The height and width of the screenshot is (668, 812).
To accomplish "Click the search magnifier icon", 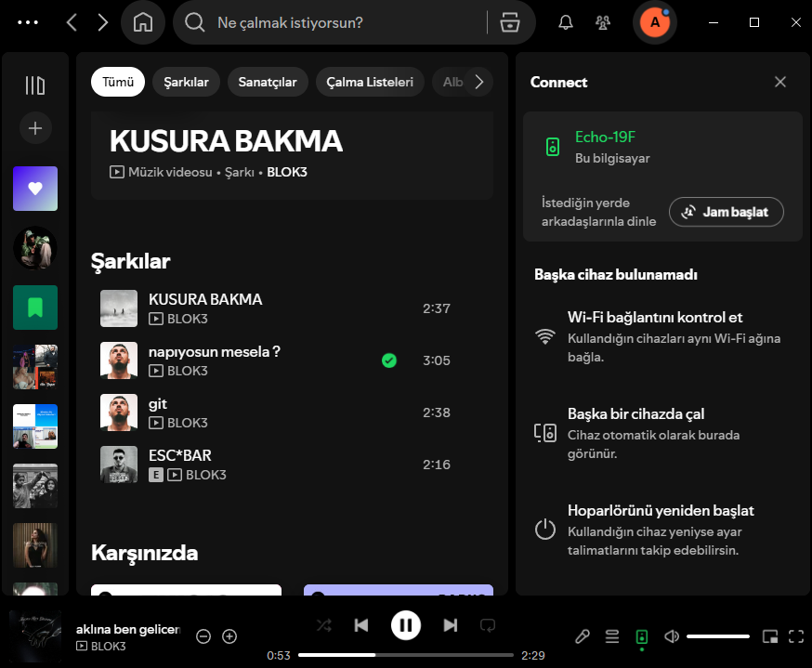I will pyautogui.click(x=195, y=22).
